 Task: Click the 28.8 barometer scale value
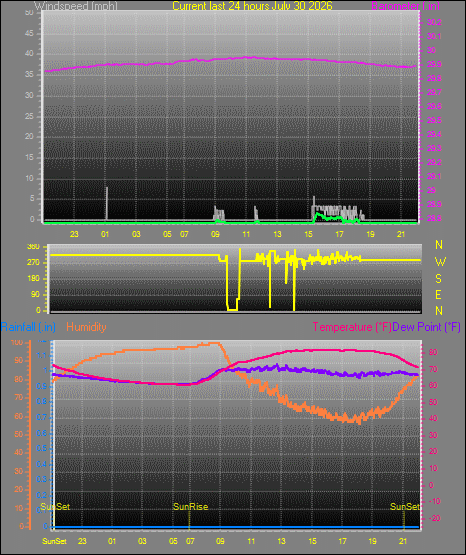click(x=434, y=218)
